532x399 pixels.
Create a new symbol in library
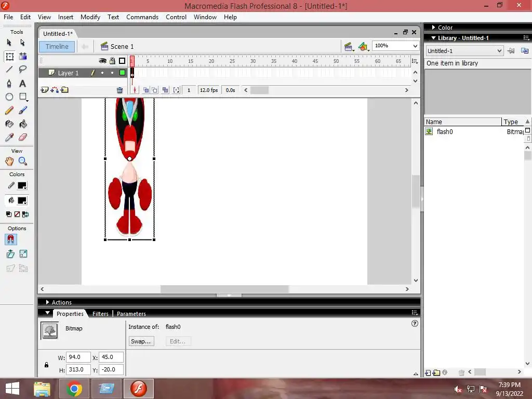tap(428, 373)
